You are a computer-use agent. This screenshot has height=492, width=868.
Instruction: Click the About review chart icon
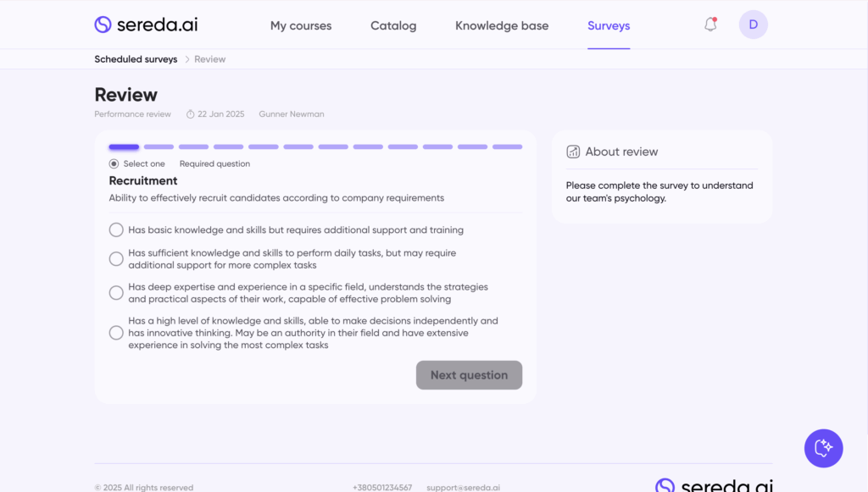[573, 152]
